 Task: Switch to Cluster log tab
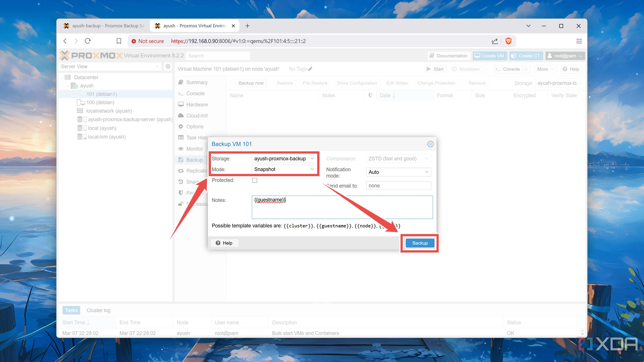(98, 310)
